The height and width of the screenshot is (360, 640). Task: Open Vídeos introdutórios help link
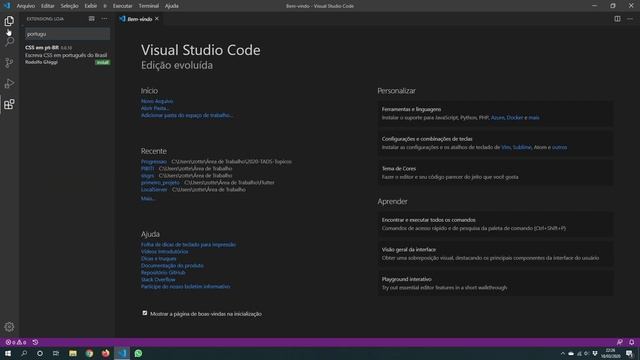(164, 251)
